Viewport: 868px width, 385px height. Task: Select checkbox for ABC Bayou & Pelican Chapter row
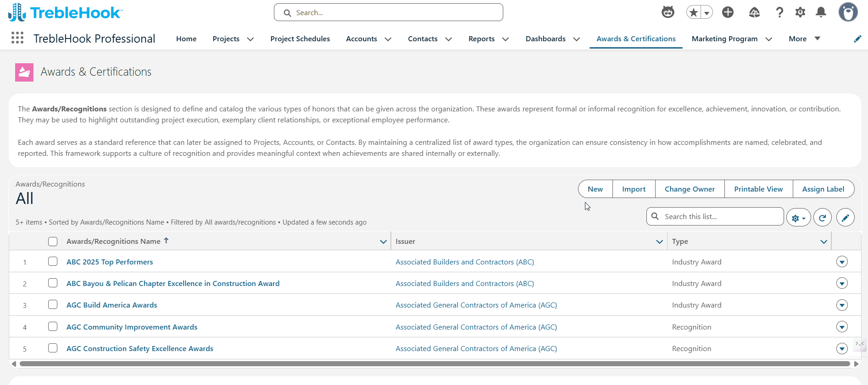pyautogui.click(x=53, y=283)
